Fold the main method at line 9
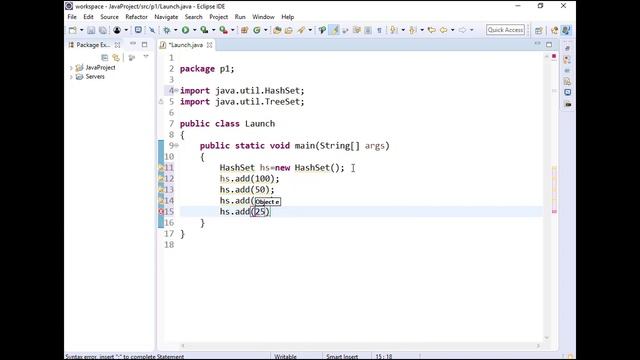The height and width of the screenshot is (360, 640). [x=176, y=145]
